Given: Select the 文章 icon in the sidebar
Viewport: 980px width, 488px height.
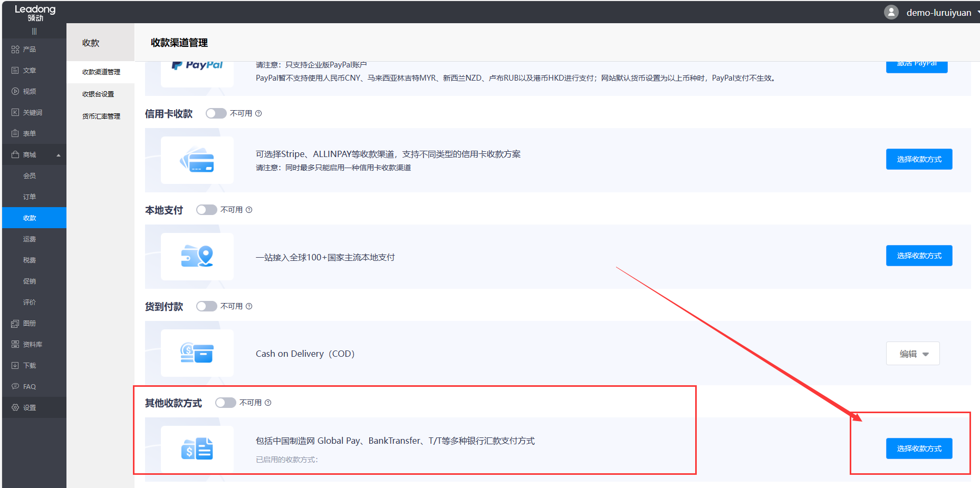Looking at the screenshot, I should [15, 70].
